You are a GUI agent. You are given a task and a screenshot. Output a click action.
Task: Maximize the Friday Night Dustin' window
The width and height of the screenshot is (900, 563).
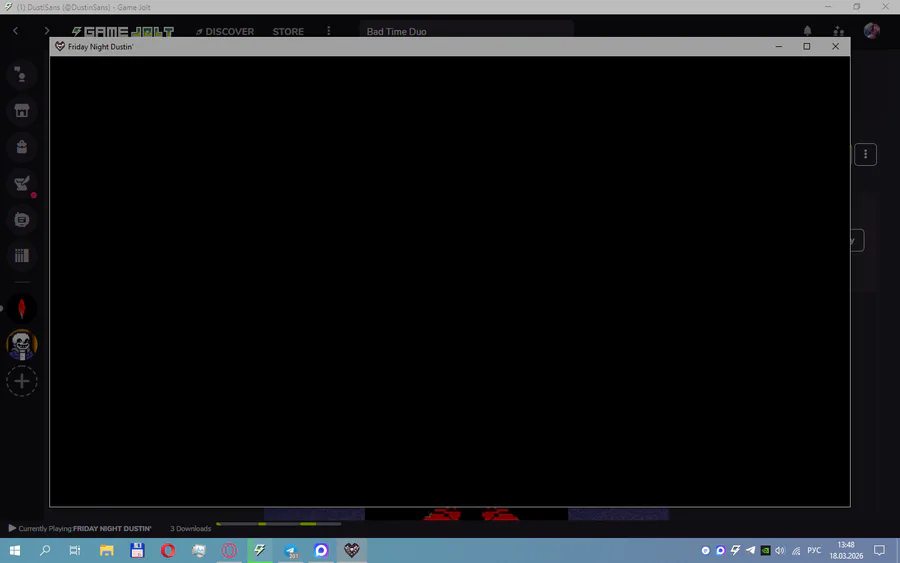(807, 46)
